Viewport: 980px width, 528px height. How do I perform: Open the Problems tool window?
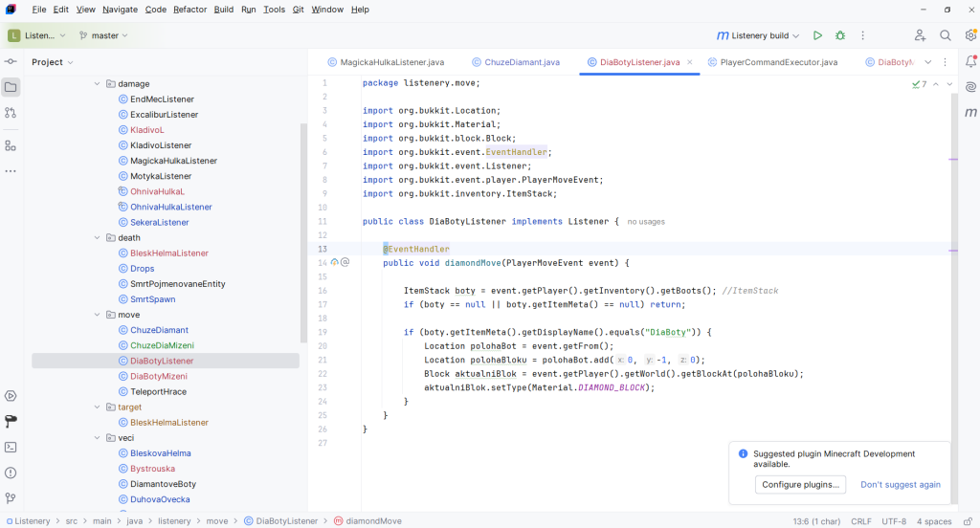click(x=11, y=473)
